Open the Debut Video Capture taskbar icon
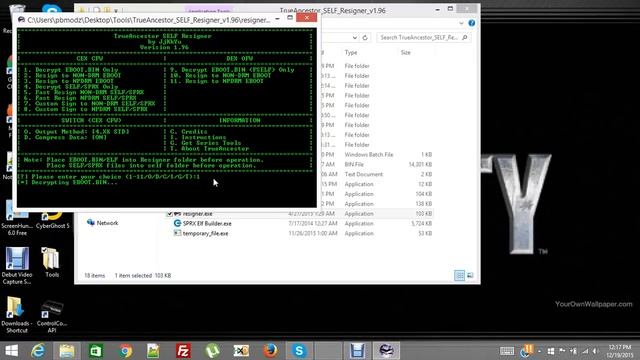640x360 pixels. pyautogui.click(x=357, y=351)
